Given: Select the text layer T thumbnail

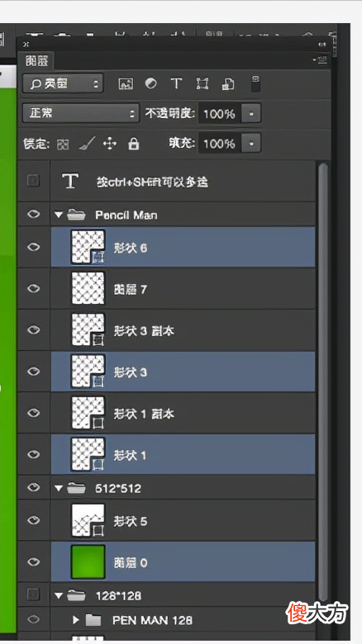Looking at the screenshot, I should [70, 181].
